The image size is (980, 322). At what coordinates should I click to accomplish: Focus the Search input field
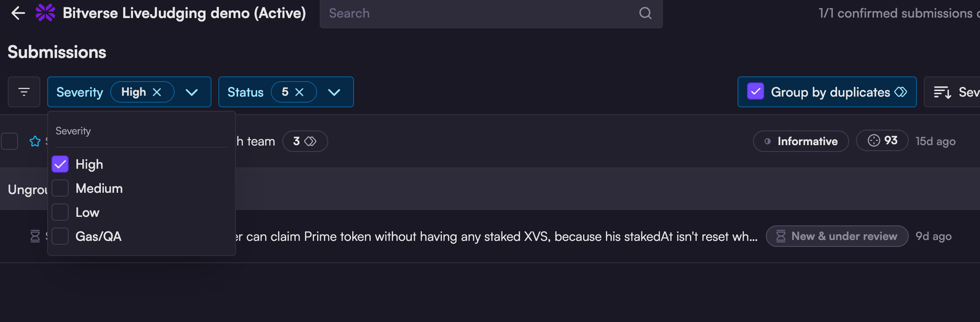pyautogui.click(x=481, y=13)
